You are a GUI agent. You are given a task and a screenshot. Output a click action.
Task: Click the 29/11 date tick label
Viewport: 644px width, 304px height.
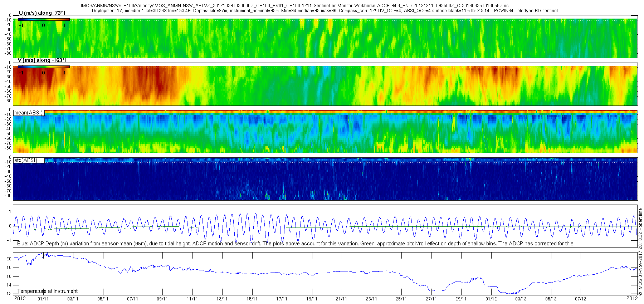coord(461,299)
